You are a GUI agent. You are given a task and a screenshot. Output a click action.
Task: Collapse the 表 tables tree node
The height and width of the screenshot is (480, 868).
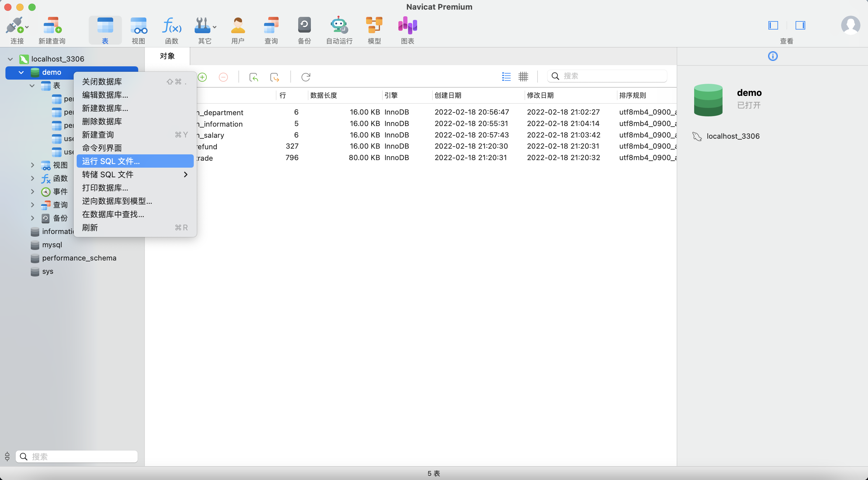[32, 86]
